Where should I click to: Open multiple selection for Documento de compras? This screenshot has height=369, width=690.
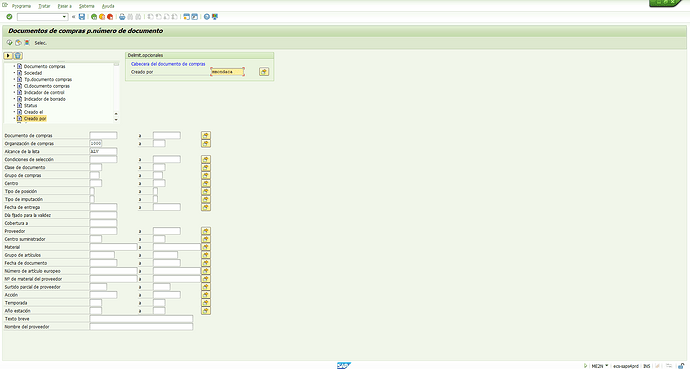click(206, 135)
